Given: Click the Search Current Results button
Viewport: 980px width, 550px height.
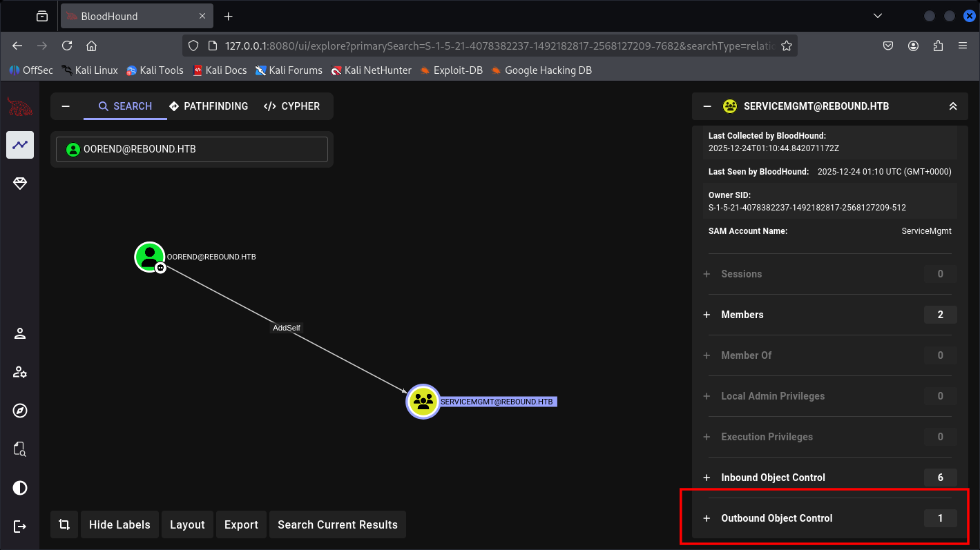Looking at the screenshot, I should pos(337,524).
